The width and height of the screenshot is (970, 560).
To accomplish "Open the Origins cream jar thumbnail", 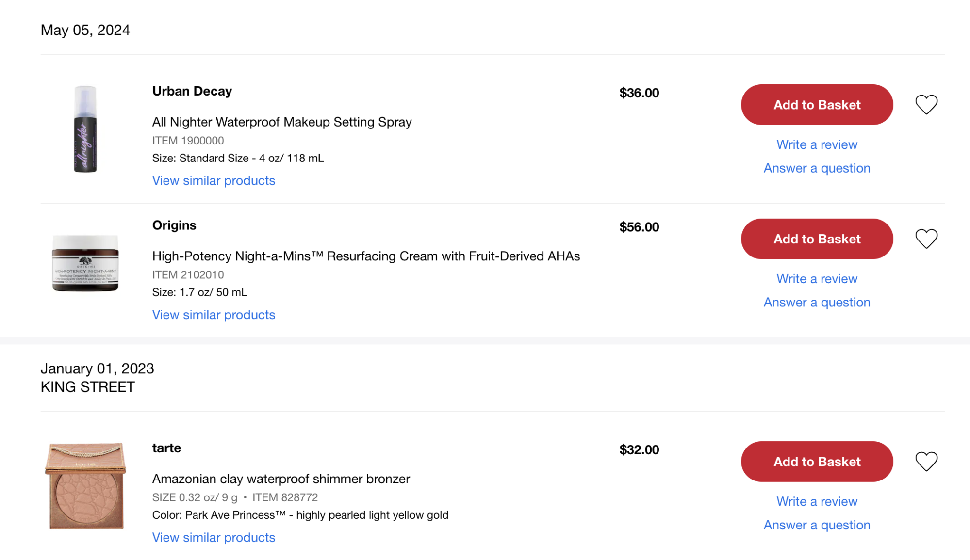I will tap(85, 263).
